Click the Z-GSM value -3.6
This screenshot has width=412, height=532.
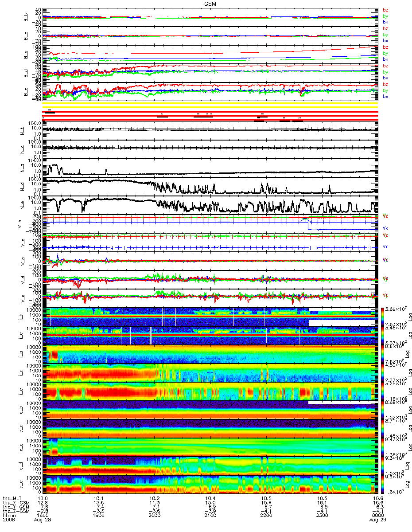[154, 511]
